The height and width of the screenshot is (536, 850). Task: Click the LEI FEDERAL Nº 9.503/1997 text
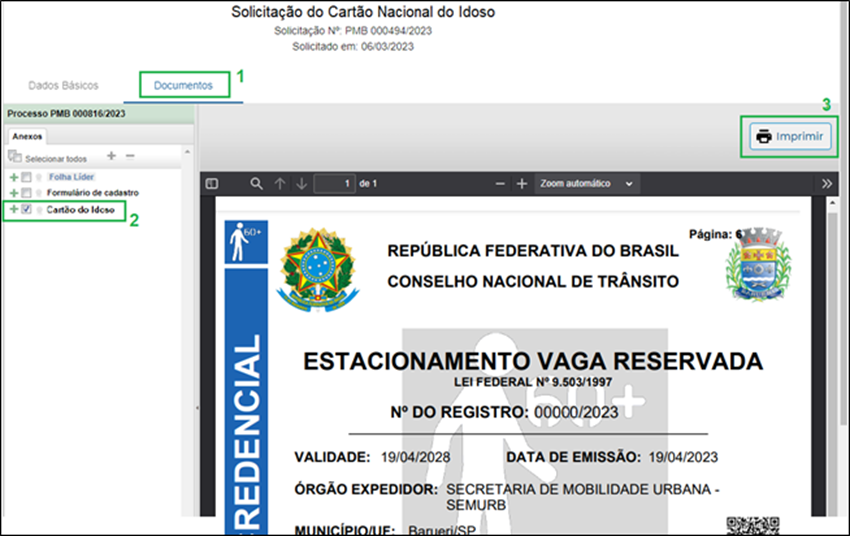(x=533, y=383)
